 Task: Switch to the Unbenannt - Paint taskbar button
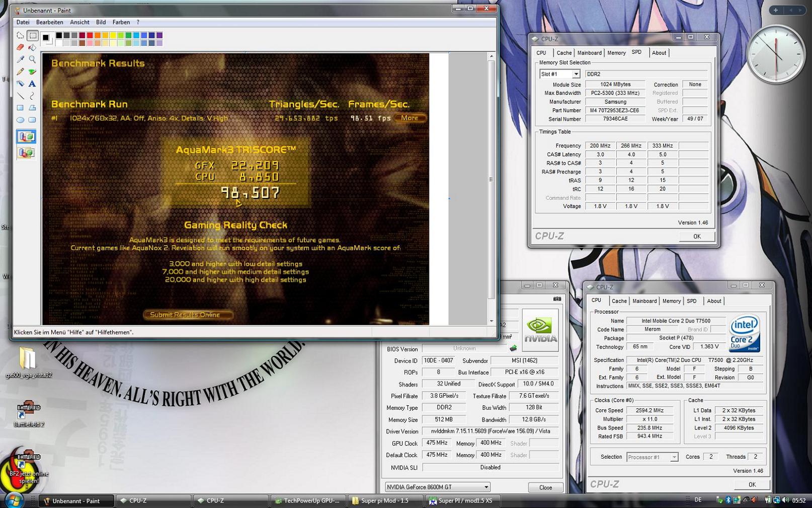(76, 500)
